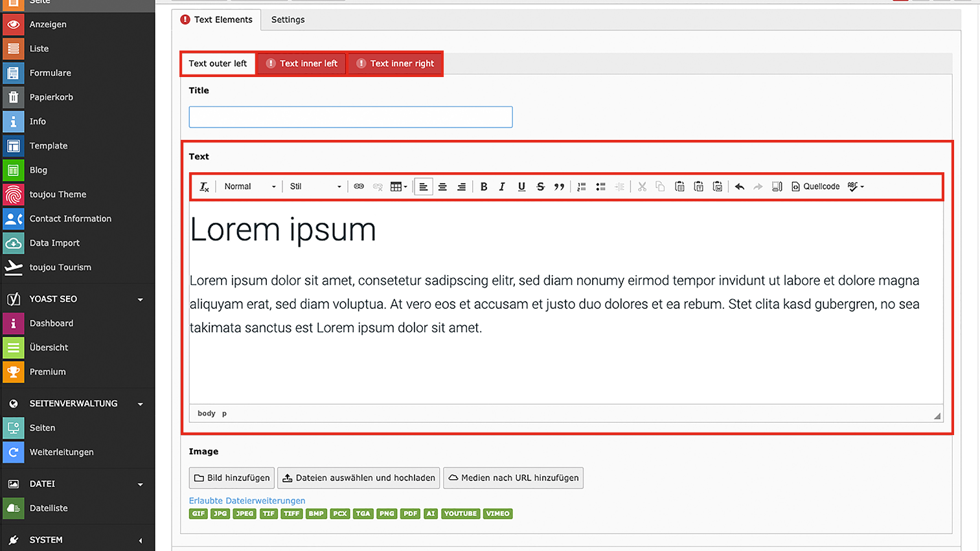Apply underline formatting in editor

click(521, 186)
